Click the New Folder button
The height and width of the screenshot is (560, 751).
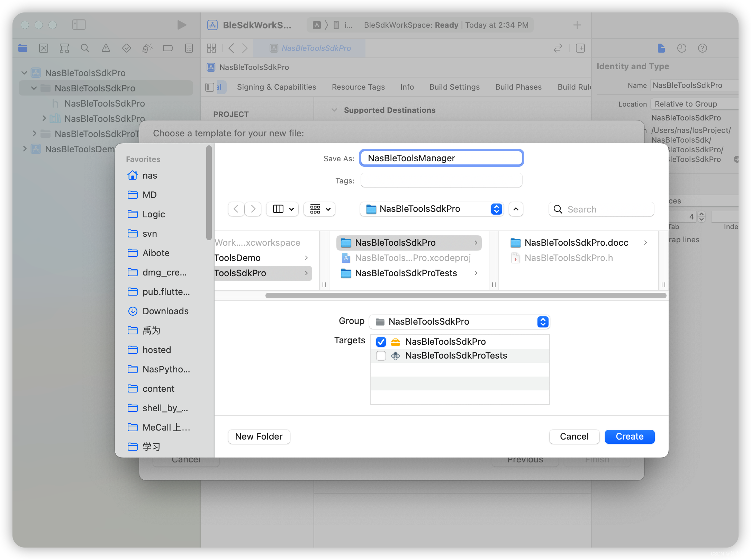[x=259, y=436]
